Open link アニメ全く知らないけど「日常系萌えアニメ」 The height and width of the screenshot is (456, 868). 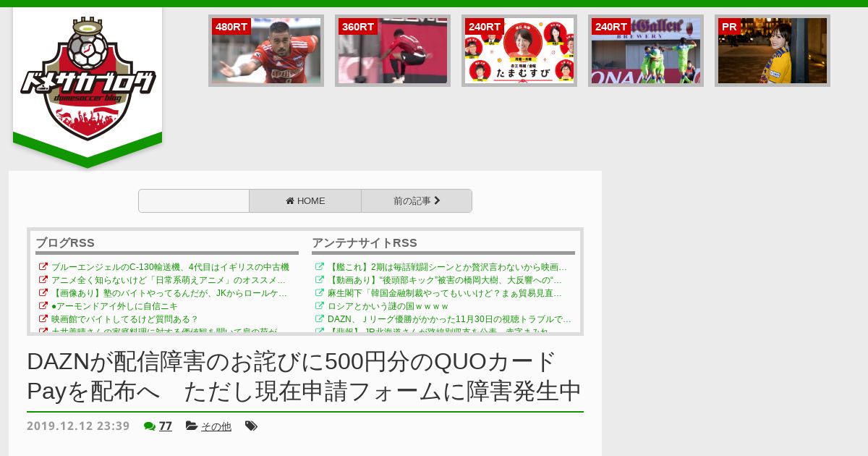pos(169,280)
